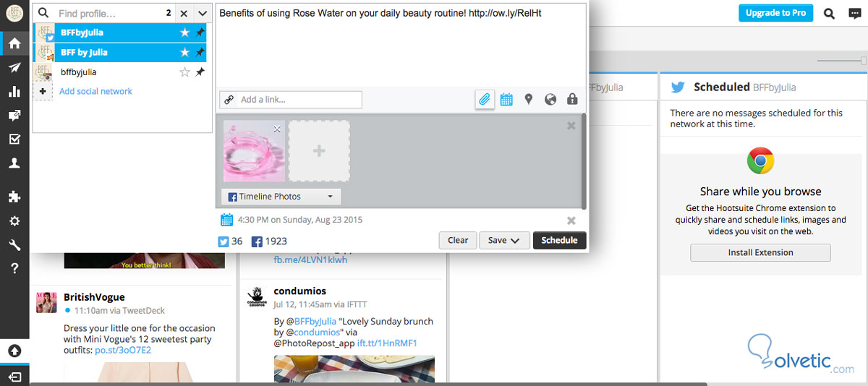This screenshot has height=386, width=868.
Task: Remove the 4:30 PM scheduled time
Action: tap(571, 220)
